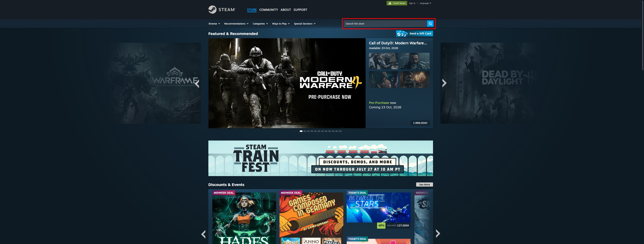Viewport: 644px width, 244px height.
Task: Show previous Discounts & Events arrow
Action: tap(203, 234)
